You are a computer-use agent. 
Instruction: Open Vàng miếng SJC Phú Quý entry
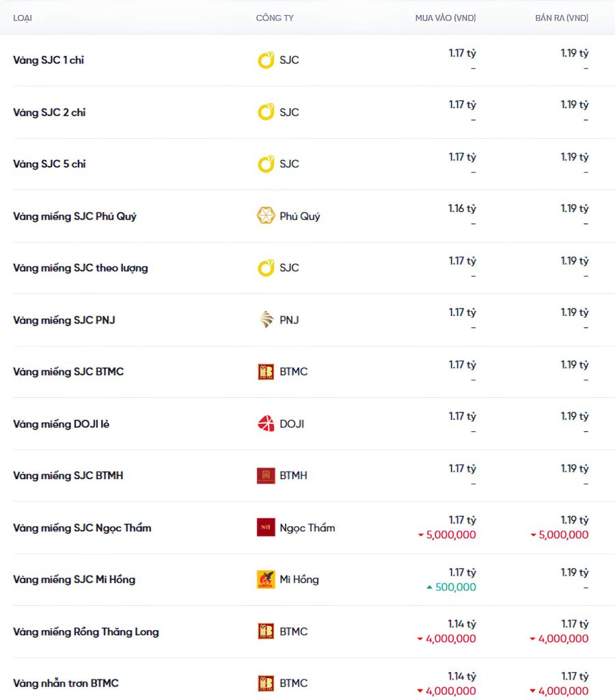(x=74, y=217)
